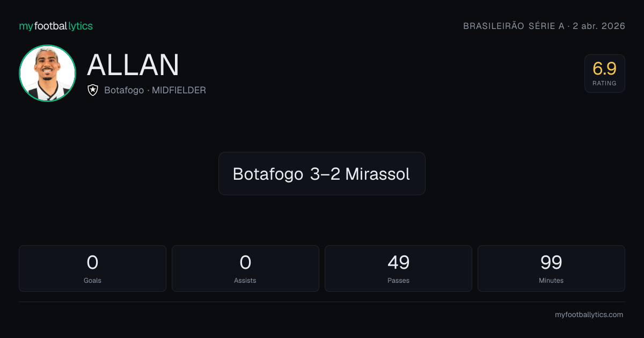
Task: Click the Brasileirão Série A competition label
Action: (513, 26)
